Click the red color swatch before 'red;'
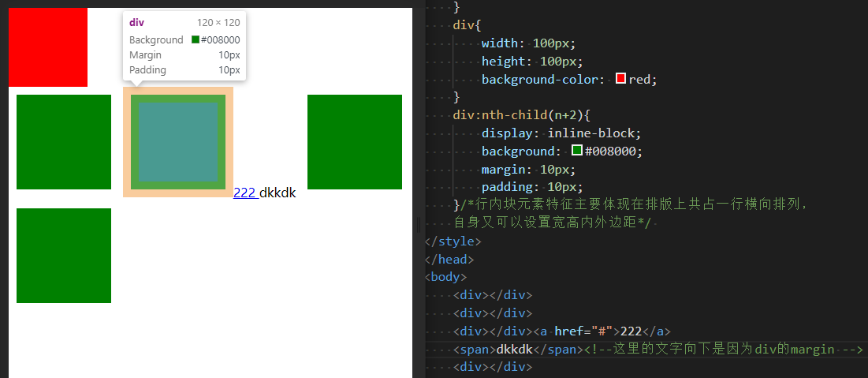The image size is (868, 378). click(621, 79)
